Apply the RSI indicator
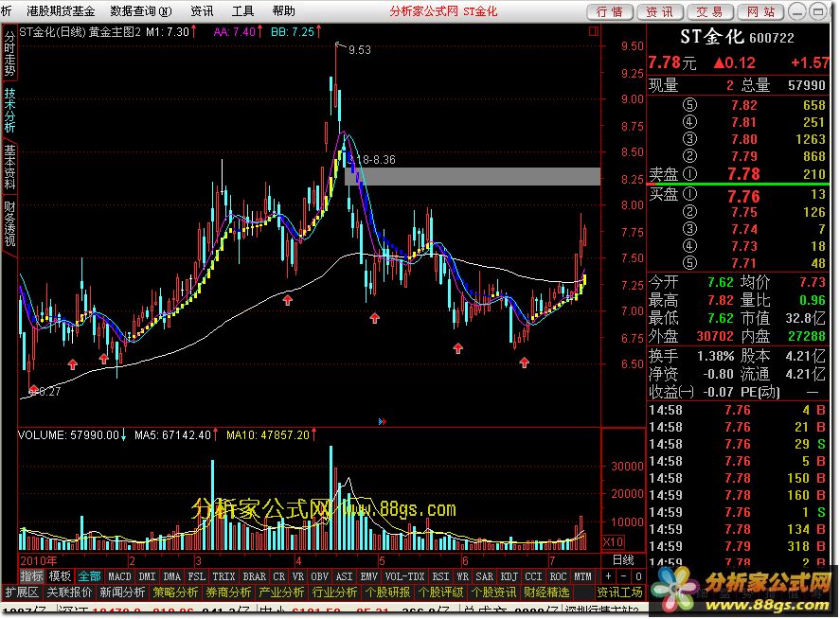Screen dimensions: 840x619 point(440,576)
